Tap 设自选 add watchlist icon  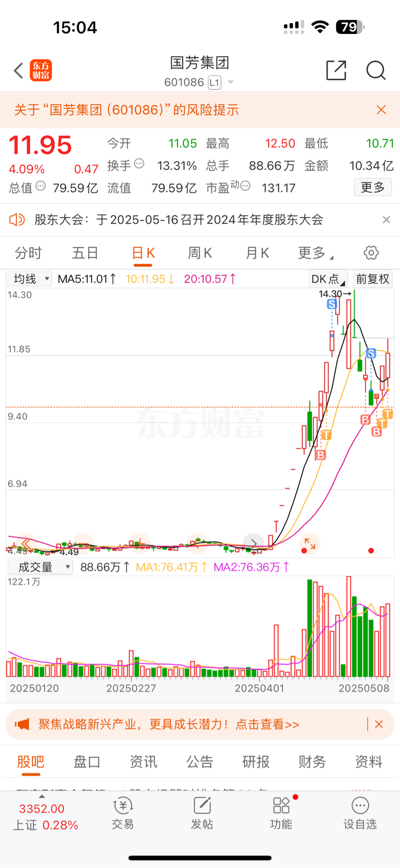[360, 813]
